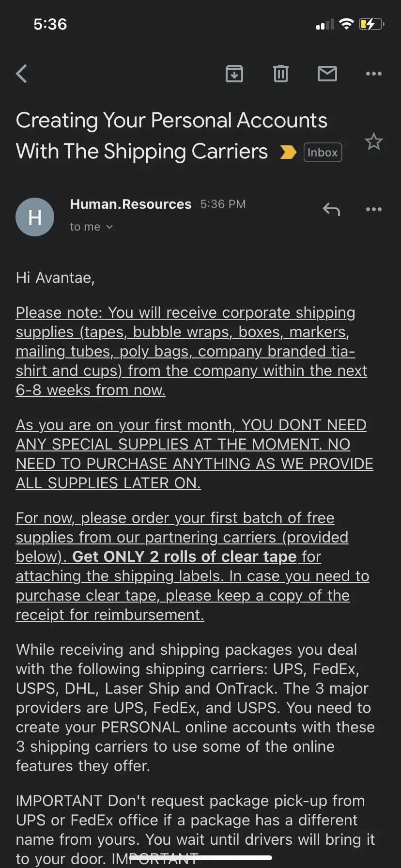This screenshot has width=401, height=868.
Task: Open the Inbox label tag
Action: [323, 152]
